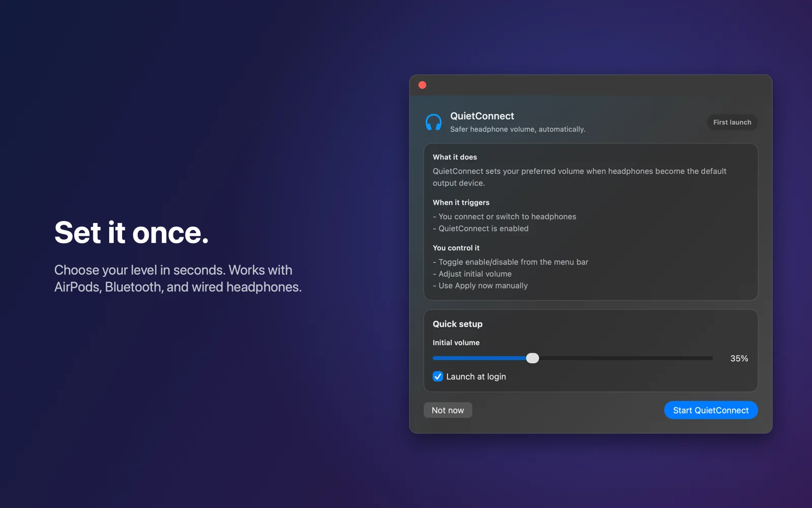Screen dimensions: 812x508
Task: Click 'Adjust initial volume' line
Action: pyautogui.click(x=472, y=274)
